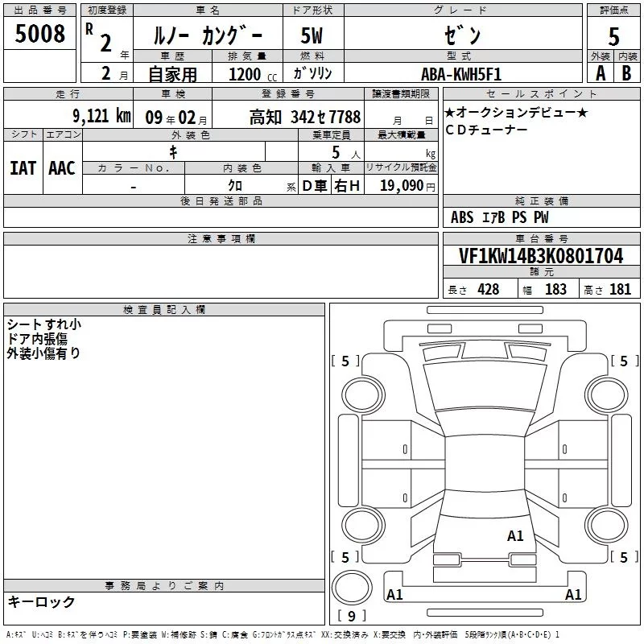Viewport: 644px width, 644px height.
Task: Click the inspection date 09年02月
Action: point(175,118)
